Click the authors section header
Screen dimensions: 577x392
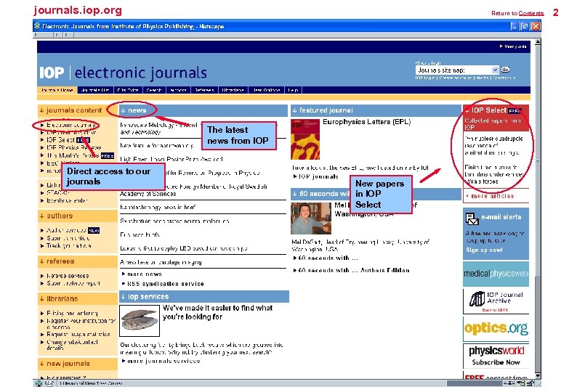(77, 216)
